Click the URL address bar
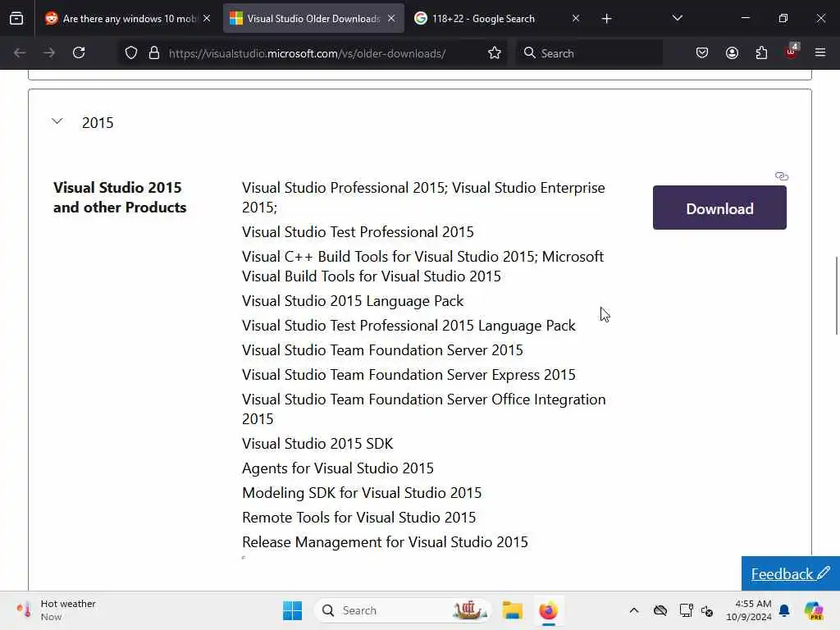Viewport: 840px width, 630px height. [x=307, y=53]
